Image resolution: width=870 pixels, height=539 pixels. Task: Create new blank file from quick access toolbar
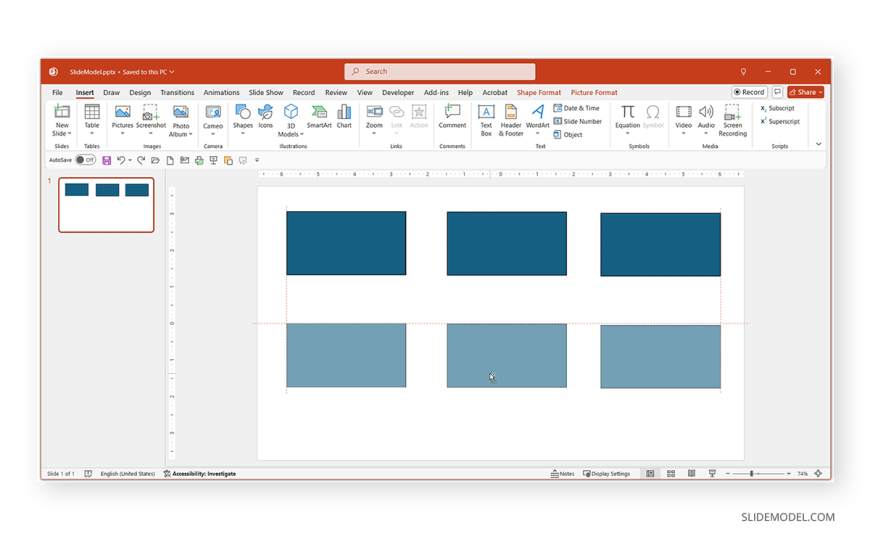pyautogui.click(x=170, y=160)
